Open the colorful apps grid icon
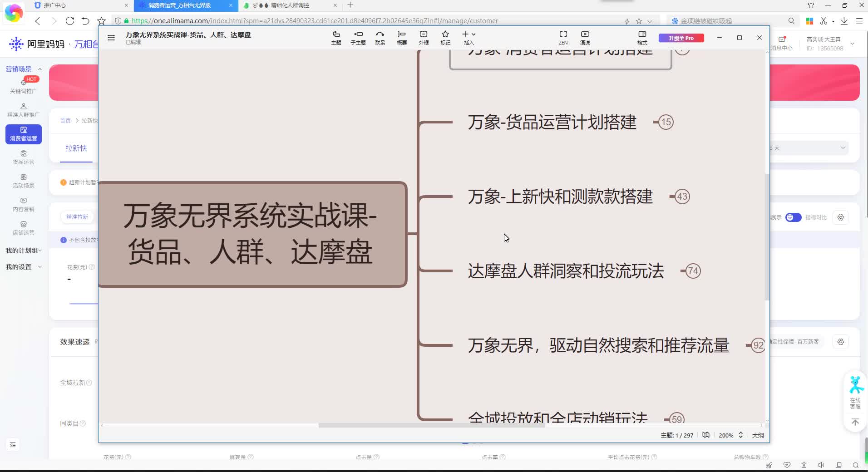The height and width of the screenshot is (472, 868). click(x=809, y=21)
